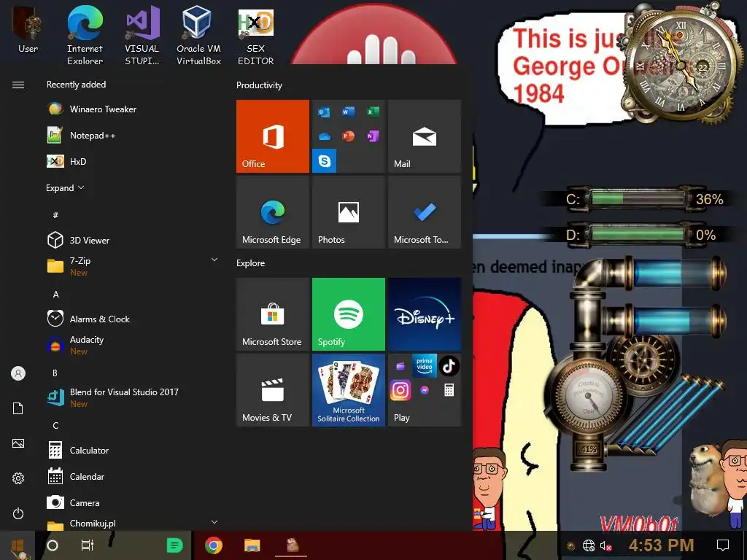Click the C letter header in the app list
Screen dimensions: 747x560
pos(55,425)
